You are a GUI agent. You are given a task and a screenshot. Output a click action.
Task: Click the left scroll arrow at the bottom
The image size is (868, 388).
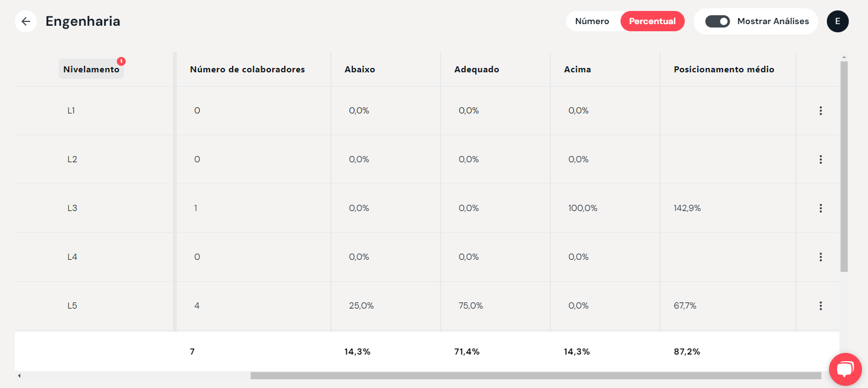click(x=19, y=376)
